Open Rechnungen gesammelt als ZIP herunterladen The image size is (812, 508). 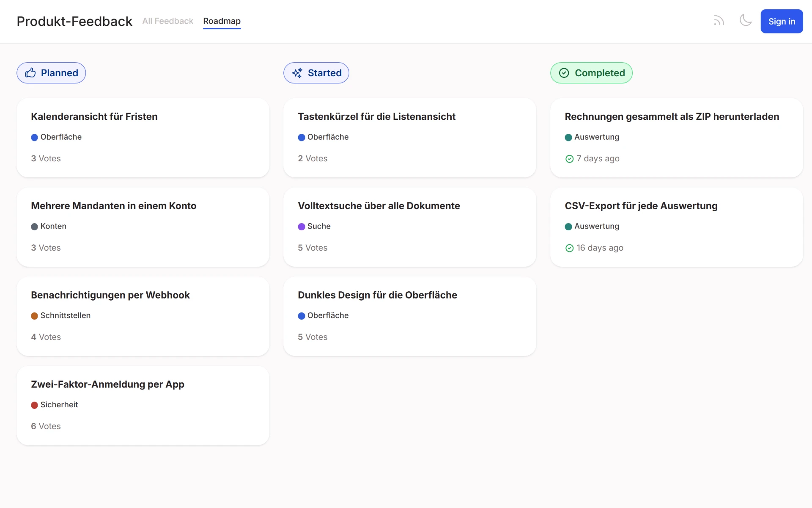677,138
